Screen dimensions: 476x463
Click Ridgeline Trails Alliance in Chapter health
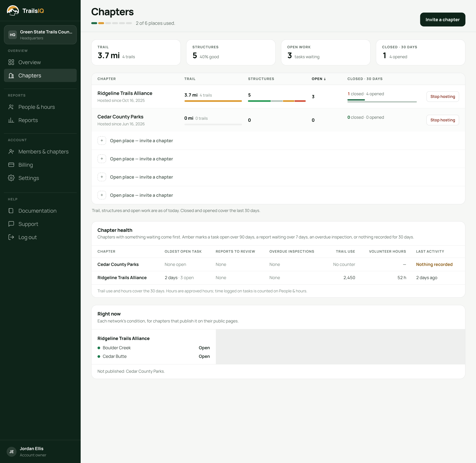[122, 278]
